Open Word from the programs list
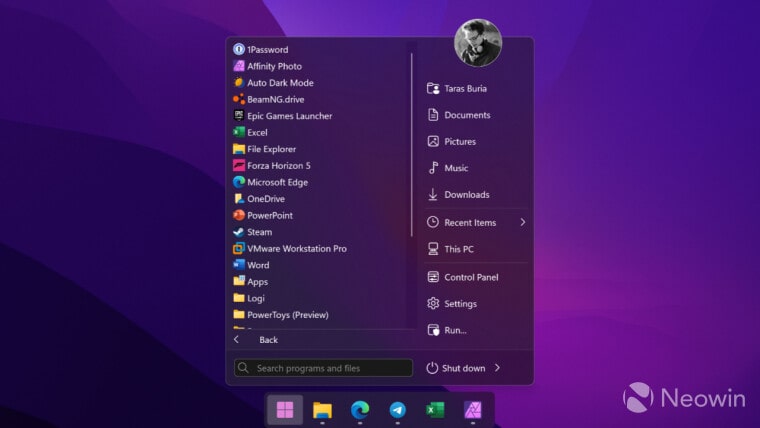Image resolution: width=760 pixels, height=428 pixels. (x=251, y=265)
